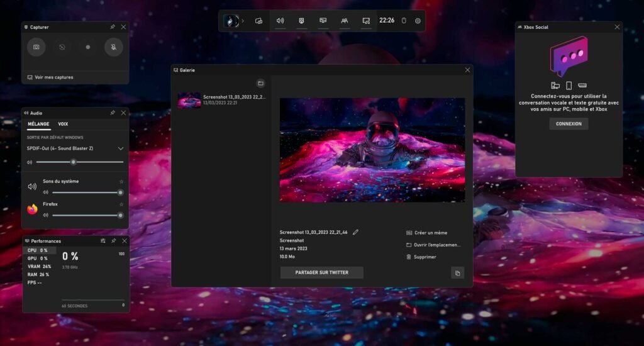Expand the chevron next to game icon
The image size is (644, 346).
(243, 21)
